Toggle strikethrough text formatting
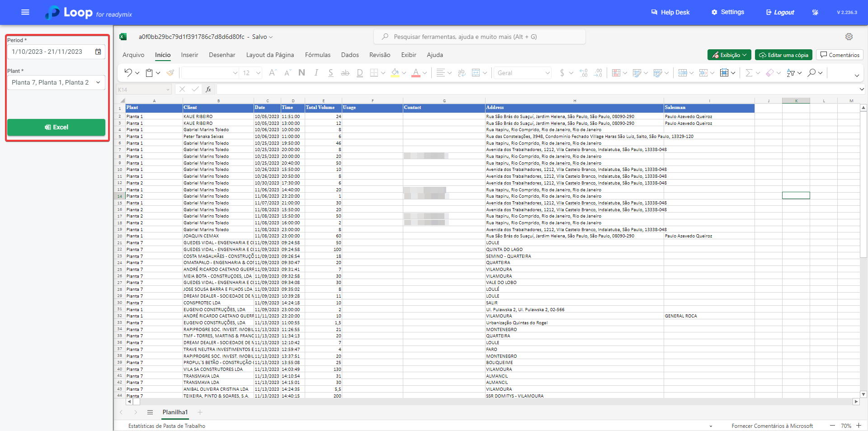Screen dimensions: 868x431 [x=345, y=73]
